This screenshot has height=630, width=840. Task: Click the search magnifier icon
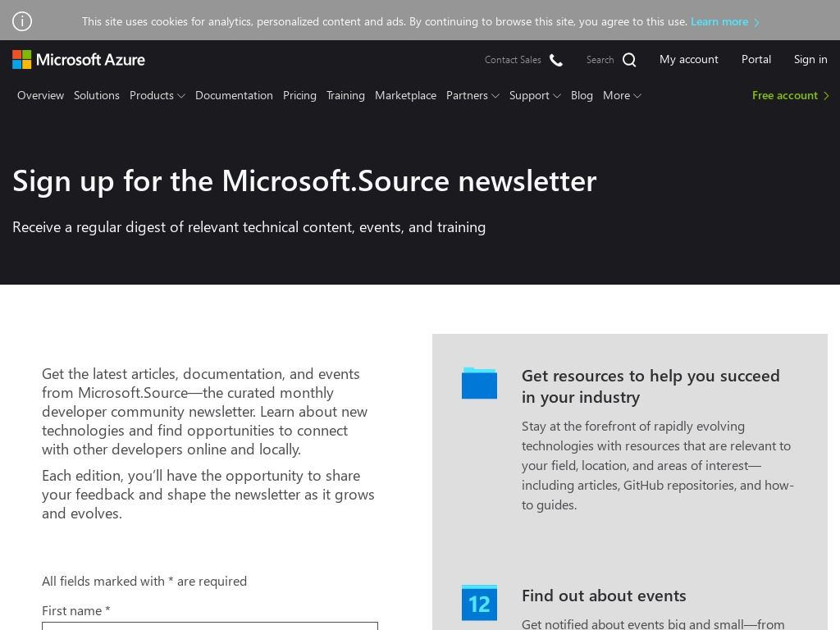(628, 59)
